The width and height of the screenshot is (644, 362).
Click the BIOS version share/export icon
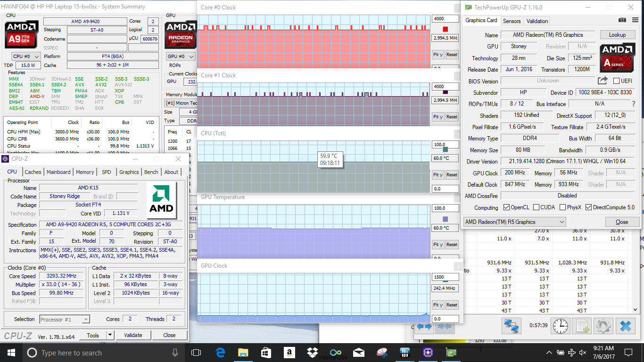point(603,81)
